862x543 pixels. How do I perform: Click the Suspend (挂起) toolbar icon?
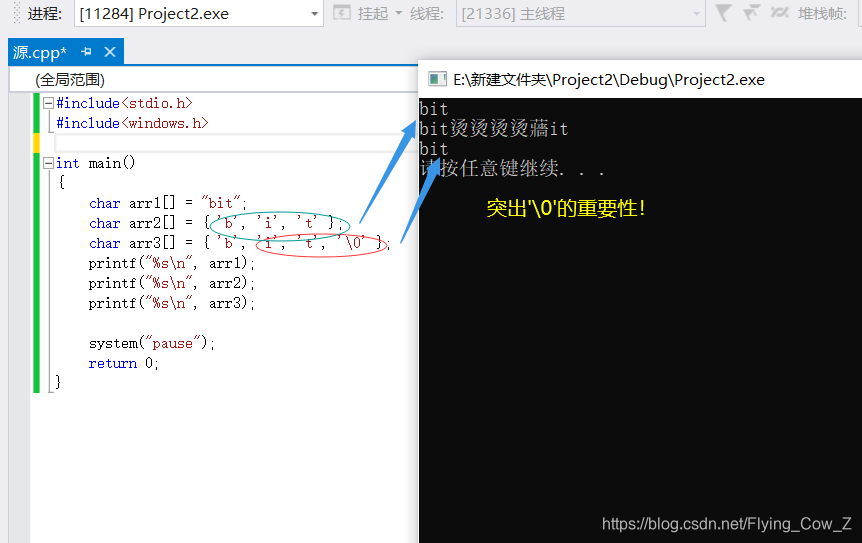342,13
